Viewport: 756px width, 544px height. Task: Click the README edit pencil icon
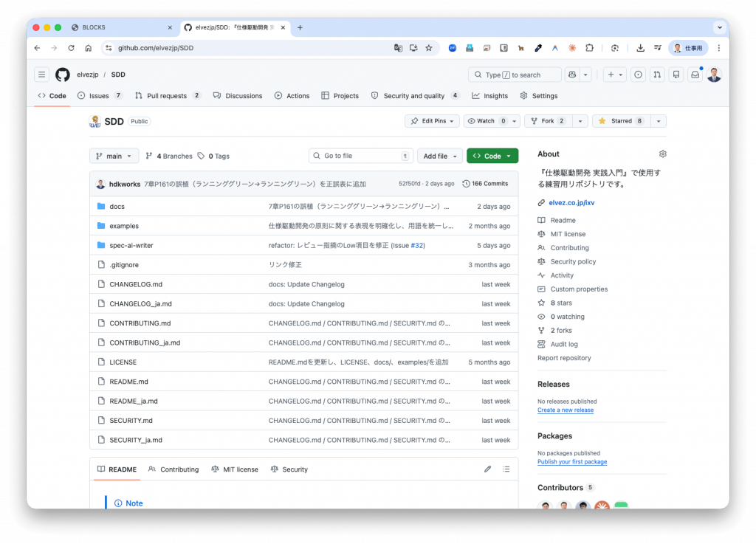coord(487,469)
